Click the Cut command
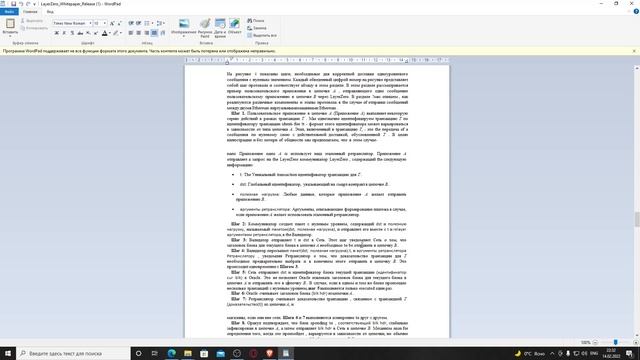 [32, 20]
